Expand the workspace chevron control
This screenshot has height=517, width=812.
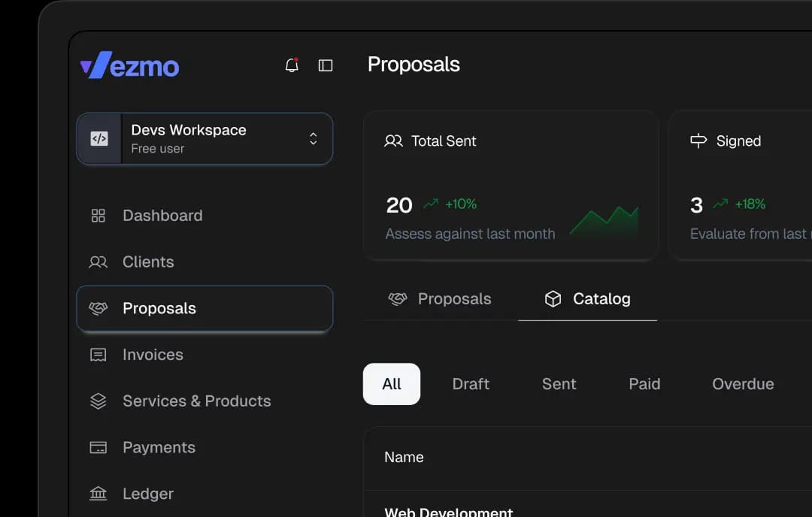(x=313, y=138)
